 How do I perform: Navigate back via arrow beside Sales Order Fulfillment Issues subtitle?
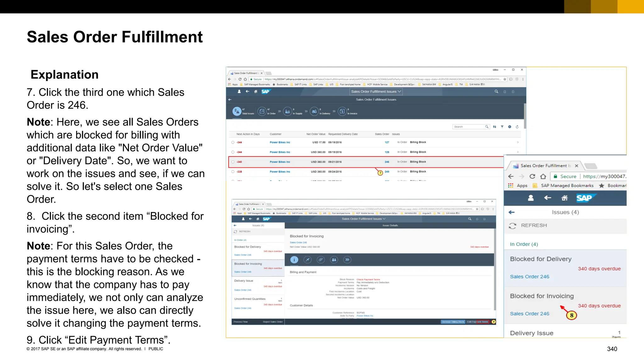(x=230, y=100)
